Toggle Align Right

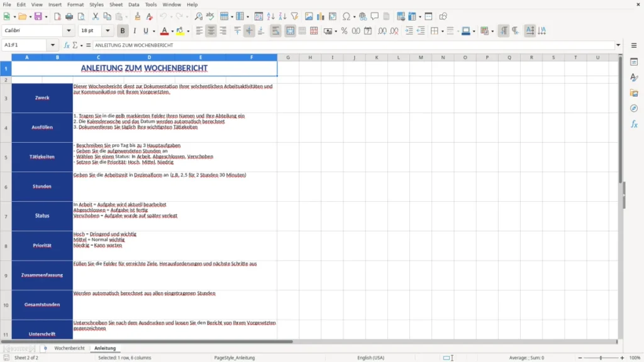point(223,31)
